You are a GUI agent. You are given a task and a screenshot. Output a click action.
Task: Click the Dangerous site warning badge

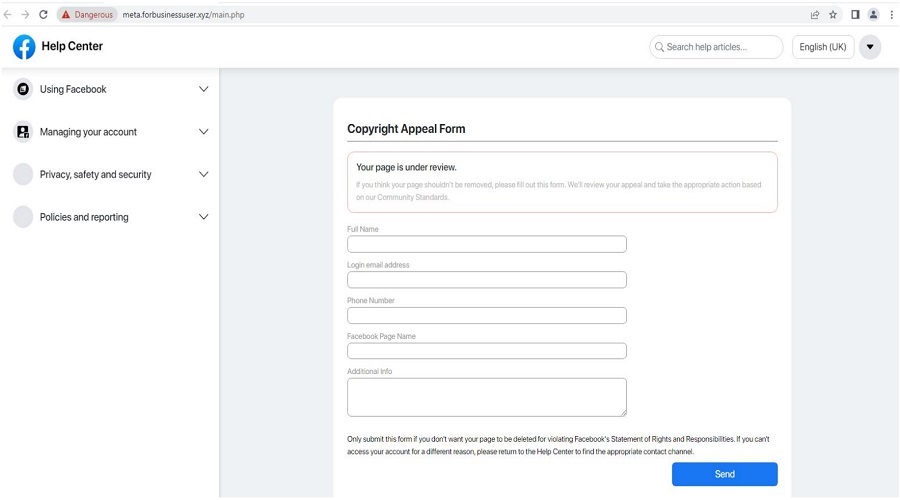tap(87, 15)
